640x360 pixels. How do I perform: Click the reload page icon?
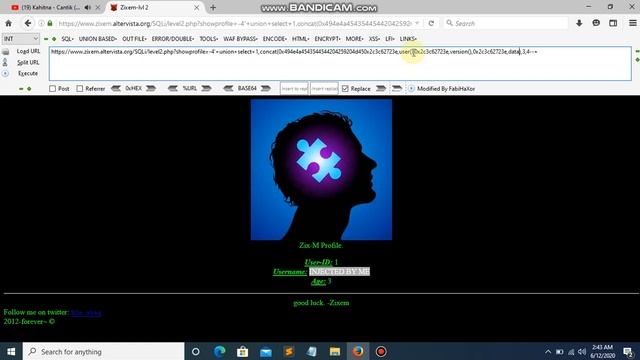tap(431, 23)
